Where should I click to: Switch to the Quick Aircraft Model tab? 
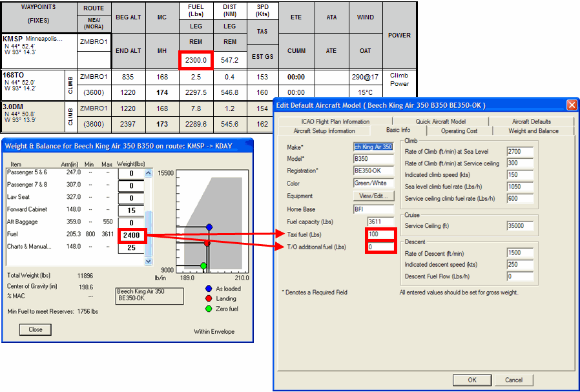(x=440, y=121)
